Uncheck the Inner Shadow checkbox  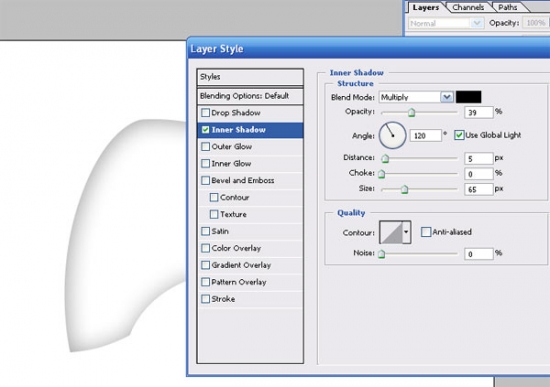(x=206, y=129)
